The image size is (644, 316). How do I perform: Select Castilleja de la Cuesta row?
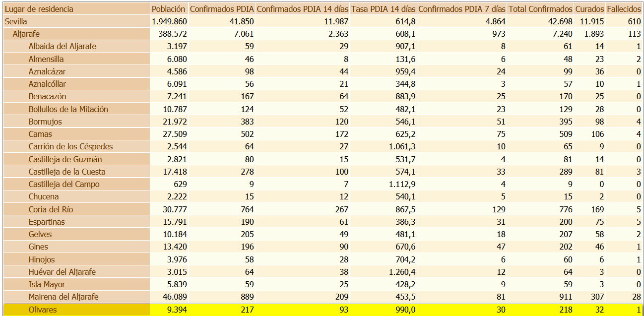click(67, 172)
